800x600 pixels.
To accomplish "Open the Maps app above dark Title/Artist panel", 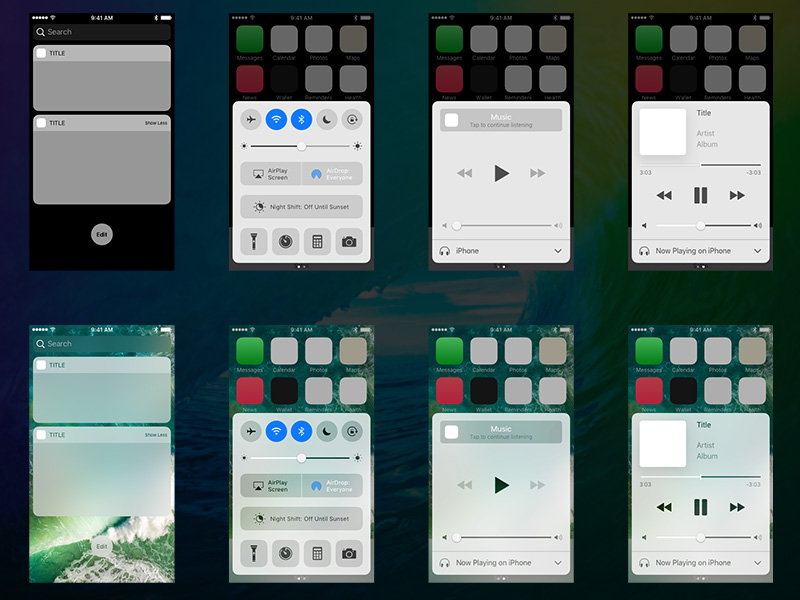I will click(752, 39).
